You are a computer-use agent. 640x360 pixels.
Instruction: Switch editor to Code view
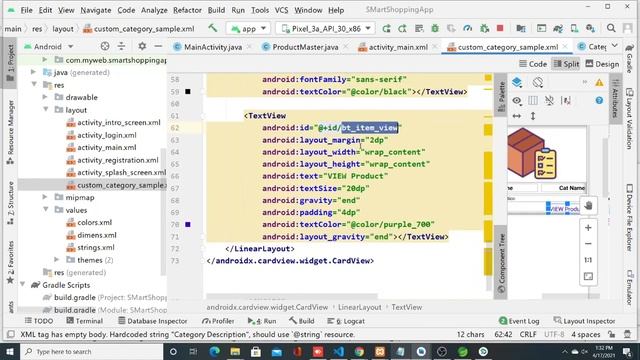(533, 64)
